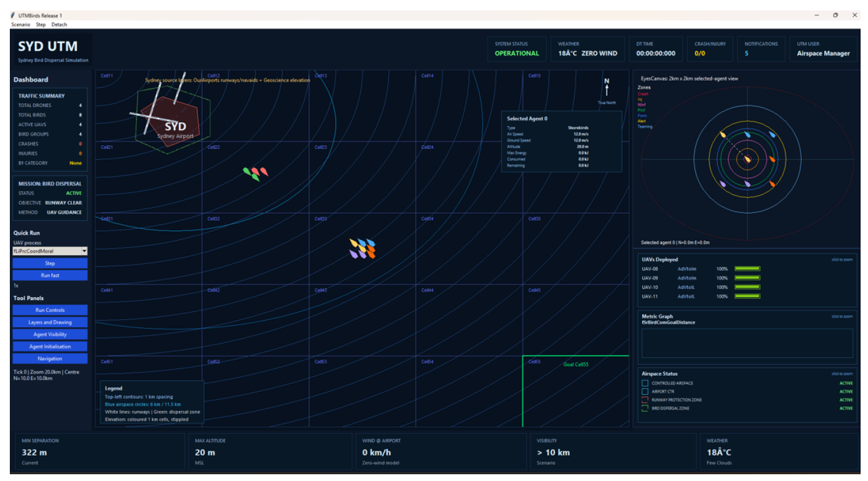Screen dimensions: 868x481
Task: Open the Navigation tool panel
Action: tap(50, 359)
